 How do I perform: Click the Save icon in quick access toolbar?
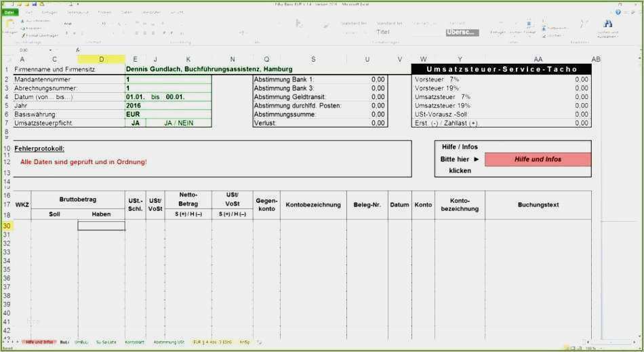pyautogui.click(x=35, y=3)
